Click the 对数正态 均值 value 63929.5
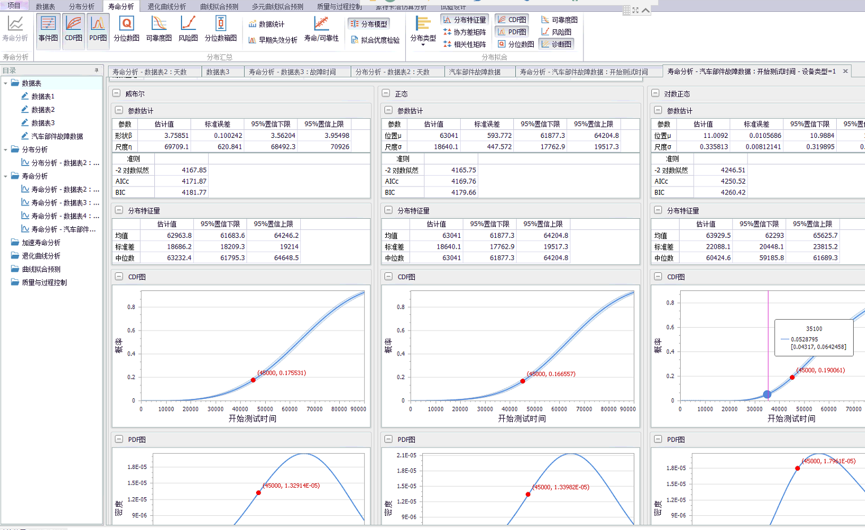The height and width of the screenshot is (530, 865). click(717, 235)
